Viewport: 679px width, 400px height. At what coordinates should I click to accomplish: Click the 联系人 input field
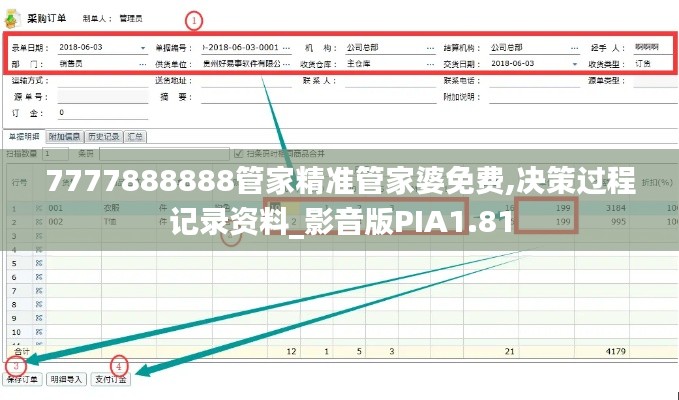coord(390,81)
